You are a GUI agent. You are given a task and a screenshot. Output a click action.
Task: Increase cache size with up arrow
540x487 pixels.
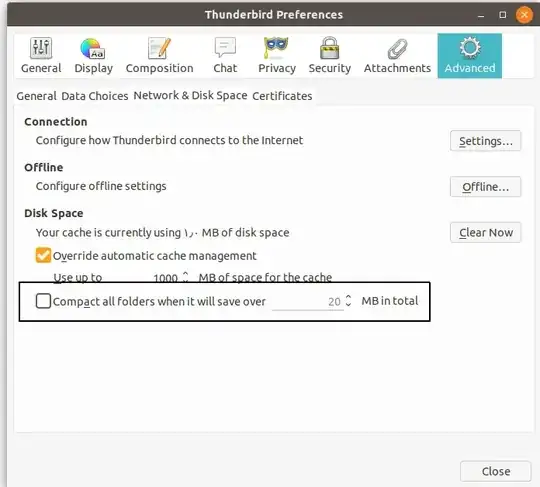[185, 273]
